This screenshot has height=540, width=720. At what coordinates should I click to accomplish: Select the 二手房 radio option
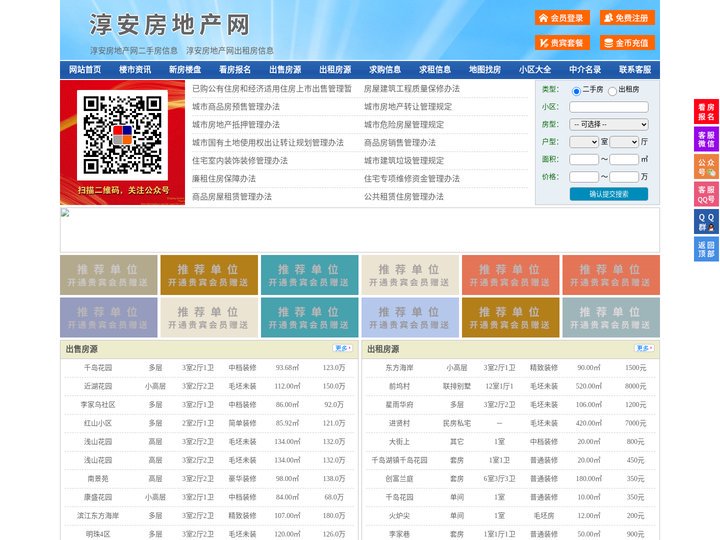(x=576, y=91)
